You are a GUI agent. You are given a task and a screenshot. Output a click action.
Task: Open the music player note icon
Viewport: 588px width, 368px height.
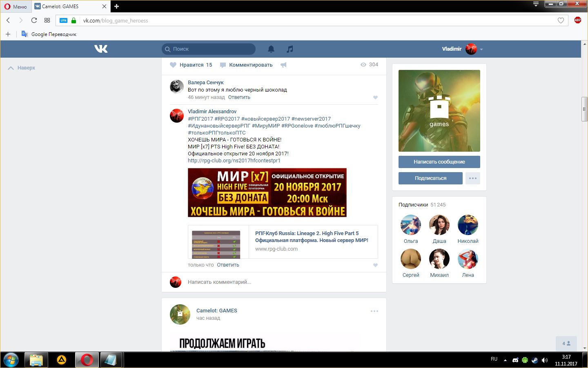click(290, 49)
